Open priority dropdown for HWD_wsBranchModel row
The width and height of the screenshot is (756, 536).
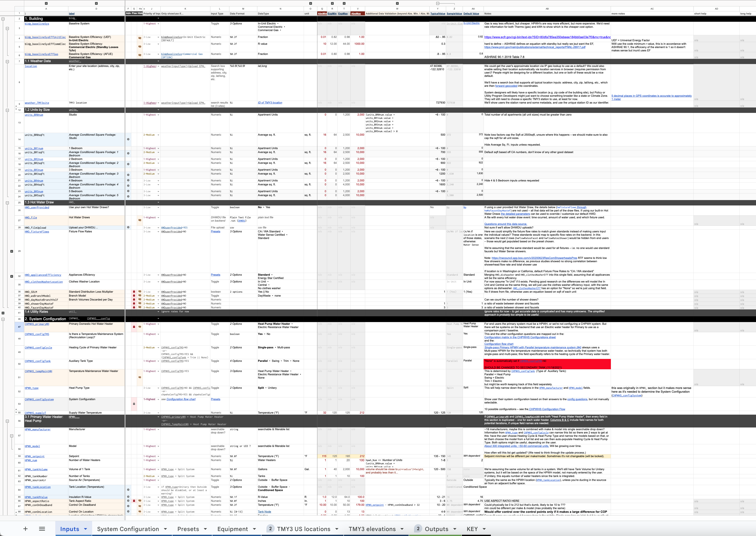158,296
